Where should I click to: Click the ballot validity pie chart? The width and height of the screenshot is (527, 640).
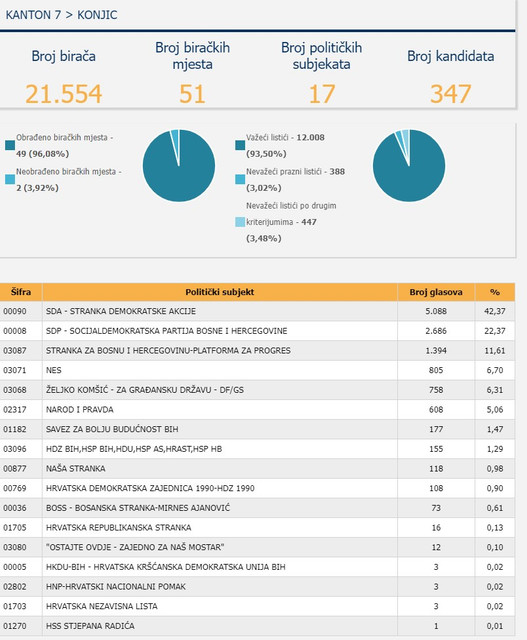[409, 165]
